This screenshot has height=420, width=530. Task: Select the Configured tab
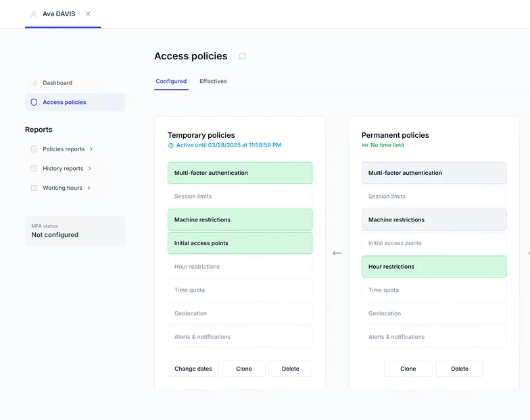pos(171,82)
